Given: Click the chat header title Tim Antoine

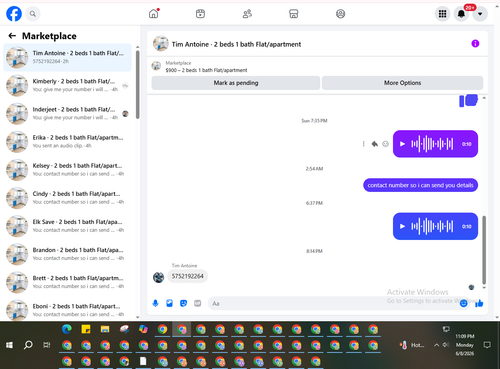Looking at the screenshot, I should tap(236, 44).
